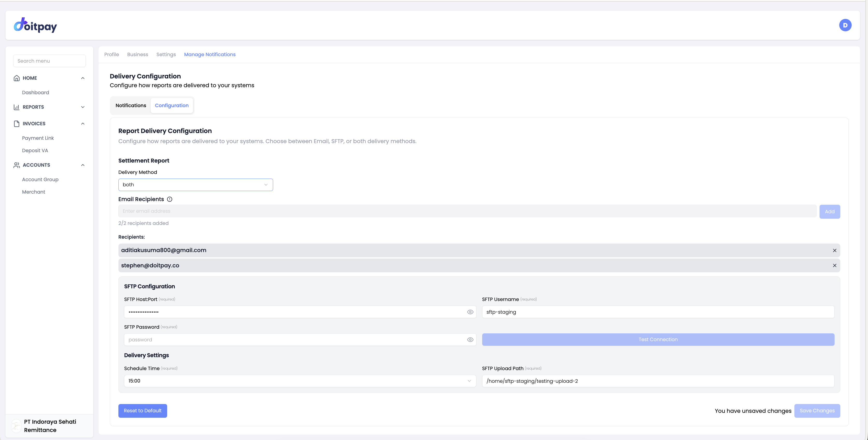This screenshot has height=440, width=868.
Task: Switch to the Business tab
Action: click(138, 55)
